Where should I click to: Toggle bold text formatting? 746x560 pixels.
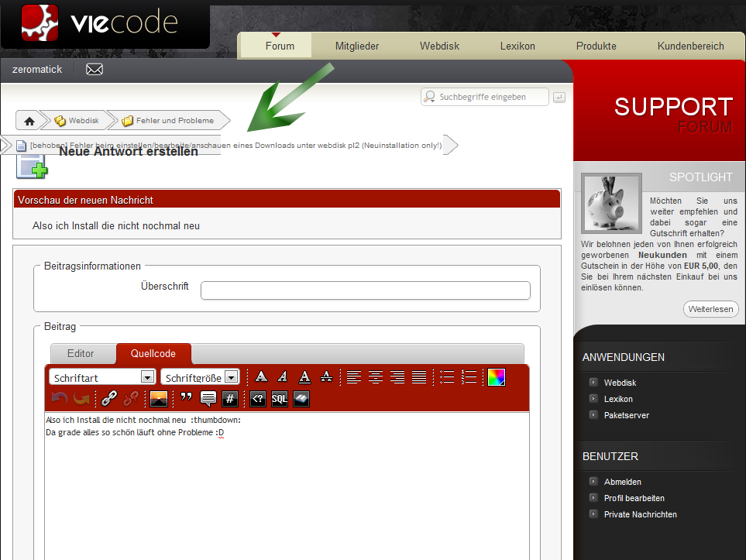click(x=261, y=377)
